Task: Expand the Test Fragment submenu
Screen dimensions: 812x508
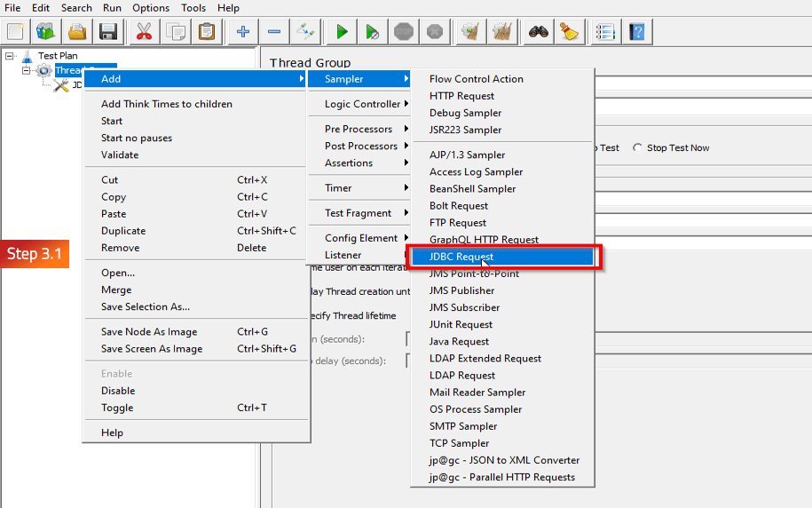Action: 359,212
